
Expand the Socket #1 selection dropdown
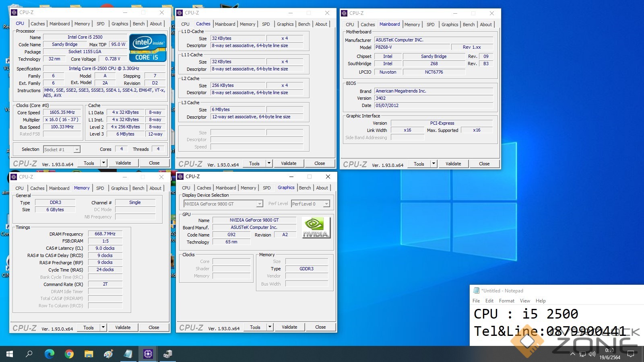pyautogui.click(x=76, y=150)
